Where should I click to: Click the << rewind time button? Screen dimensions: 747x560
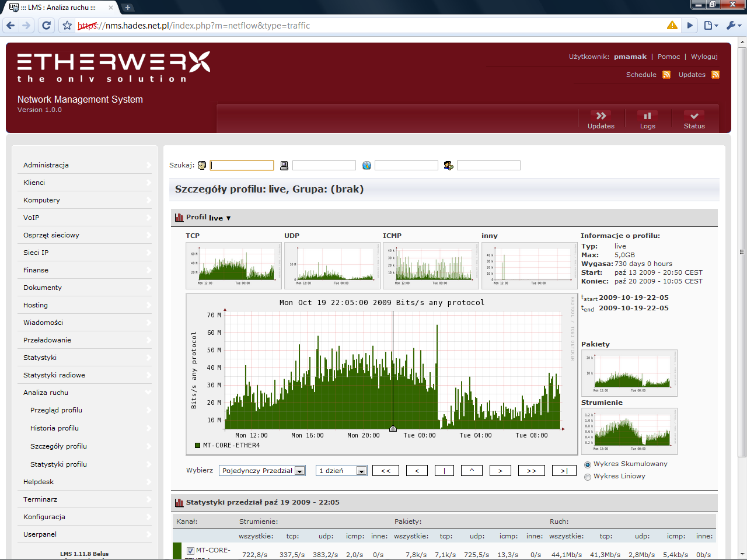386,471
